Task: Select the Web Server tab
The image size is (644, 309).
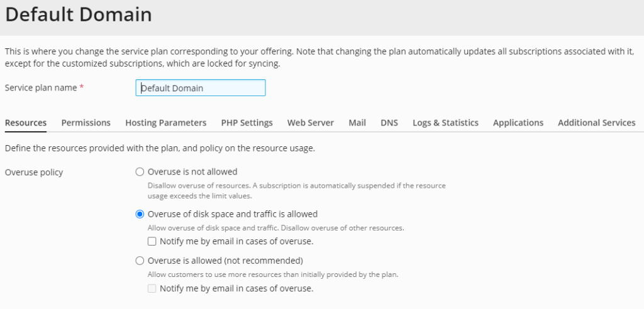Action: tap(310, 122)
